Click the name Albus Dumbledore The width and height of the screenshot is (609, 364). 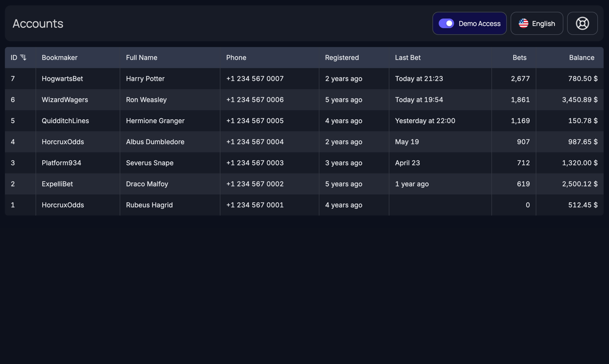(x=155, y=142)
